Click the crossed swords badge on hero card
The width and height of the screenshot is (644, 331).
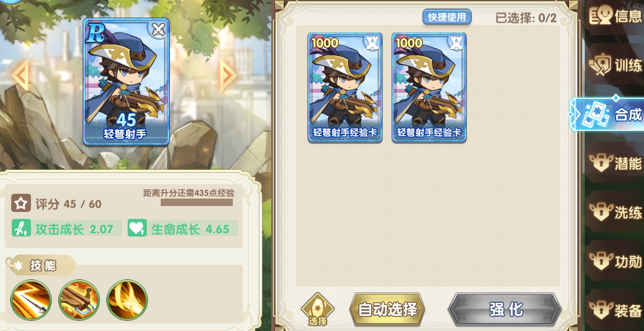[158, 30]
